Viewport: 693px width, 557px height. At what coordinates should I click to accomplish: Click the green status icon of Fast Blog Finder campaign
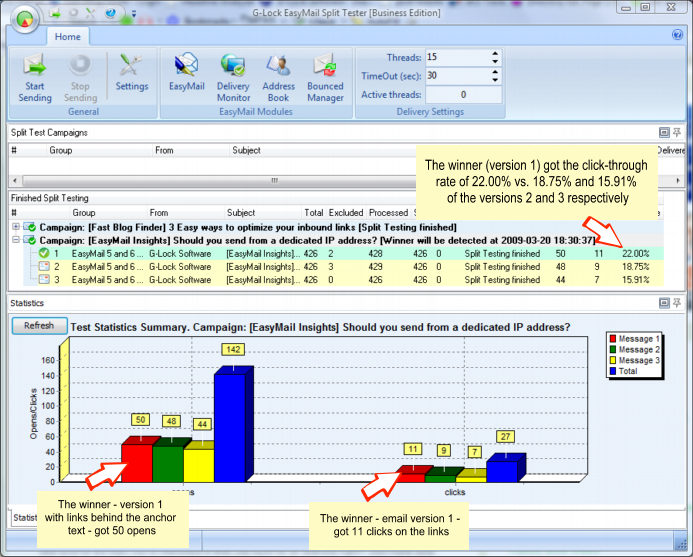pos(30,227)
